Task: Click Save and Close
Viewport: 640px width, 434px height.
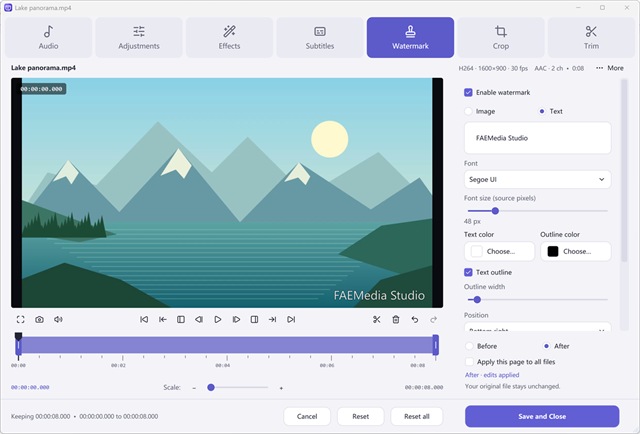Action: [x=542, y=416]
